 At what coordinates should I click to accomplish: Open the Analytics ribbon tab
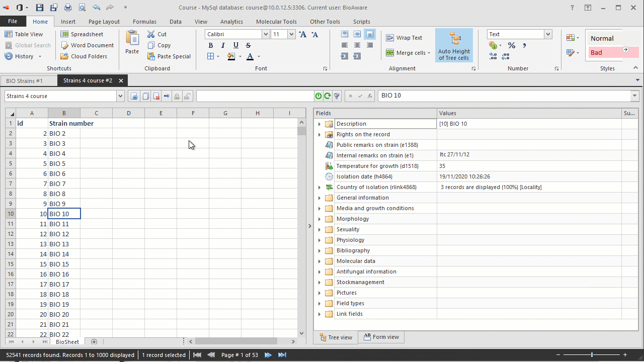pyautogui.click(x=231, y=22)
